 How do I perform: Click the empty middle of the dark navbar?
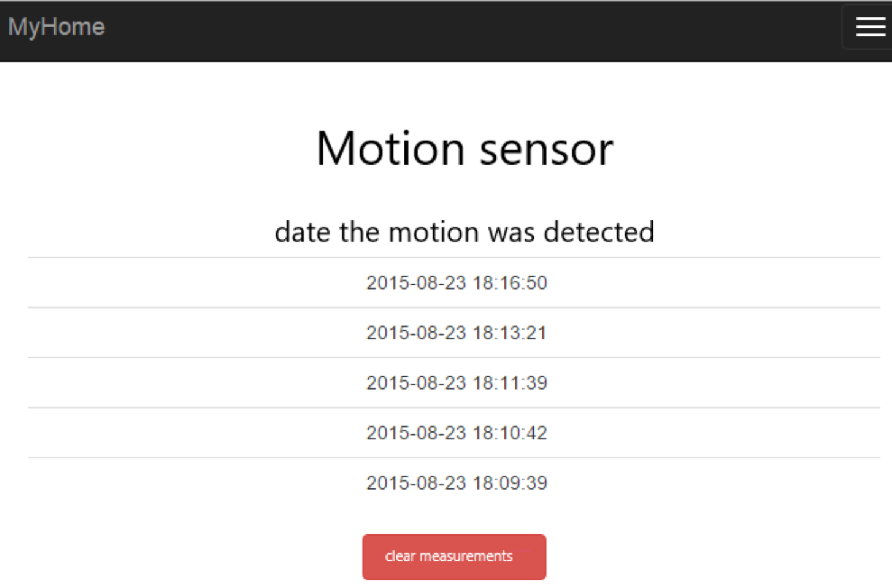pyautogui.click(x=469, y=29)
